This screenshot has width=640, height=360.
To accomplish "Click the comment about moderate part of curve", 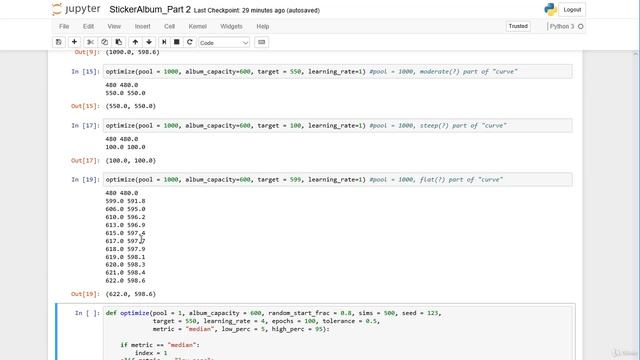I will point(443,71).
